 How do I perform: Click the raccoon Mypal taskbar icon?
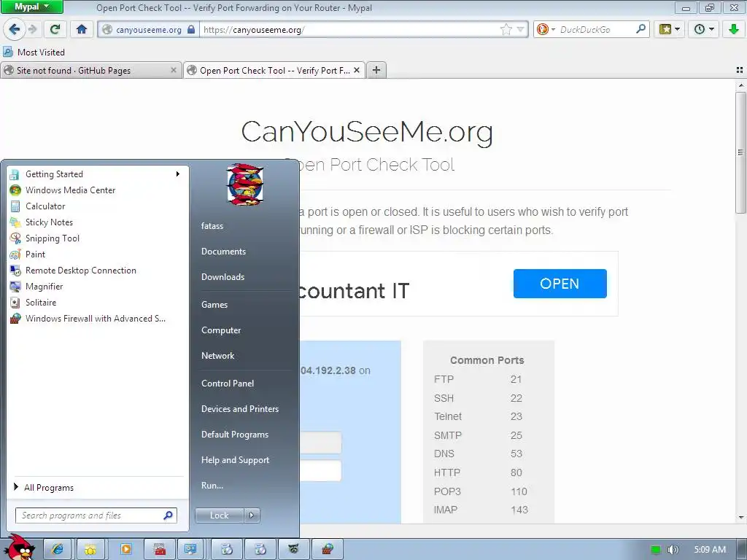click(293, 549)
